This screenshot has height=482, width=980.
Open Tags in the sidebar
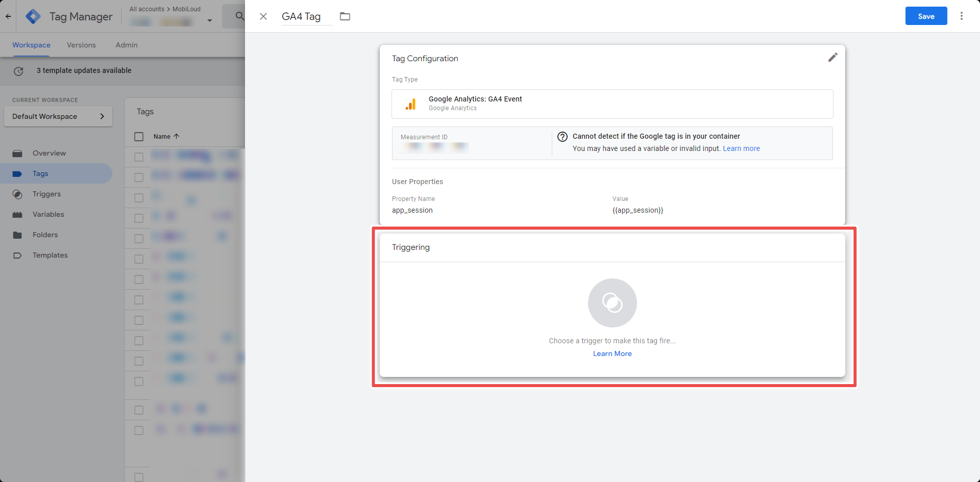point(40,173)
